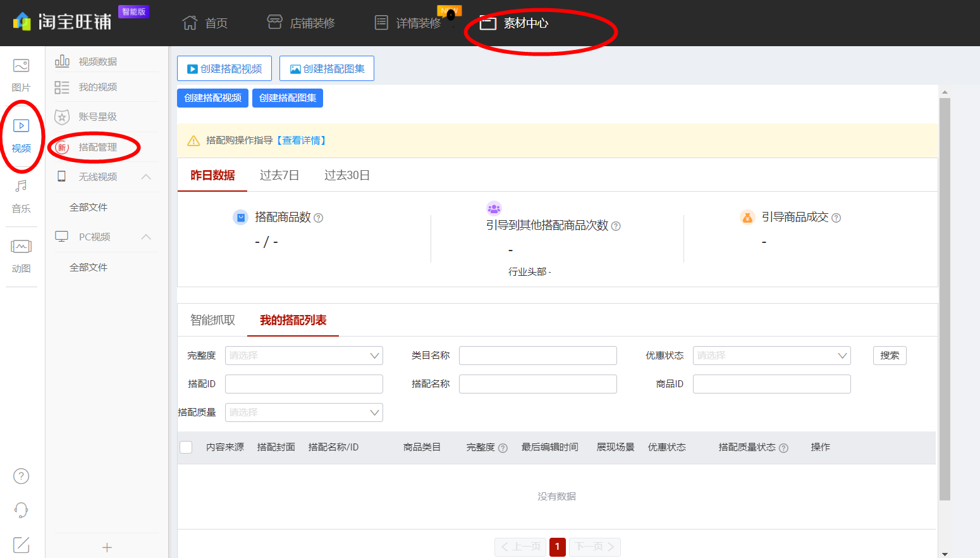Select all rows with the header checkbox

[186, 447]
